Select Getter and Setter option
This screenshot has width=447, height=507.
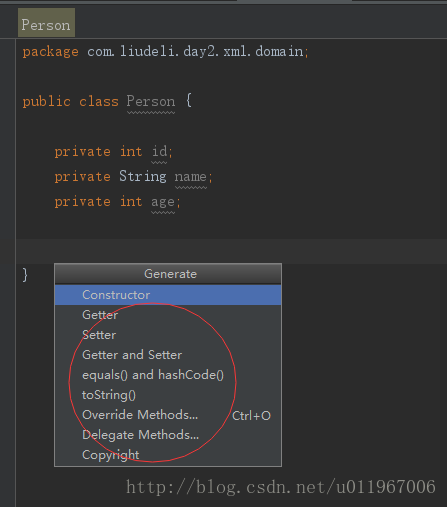[x=168, y=355]
